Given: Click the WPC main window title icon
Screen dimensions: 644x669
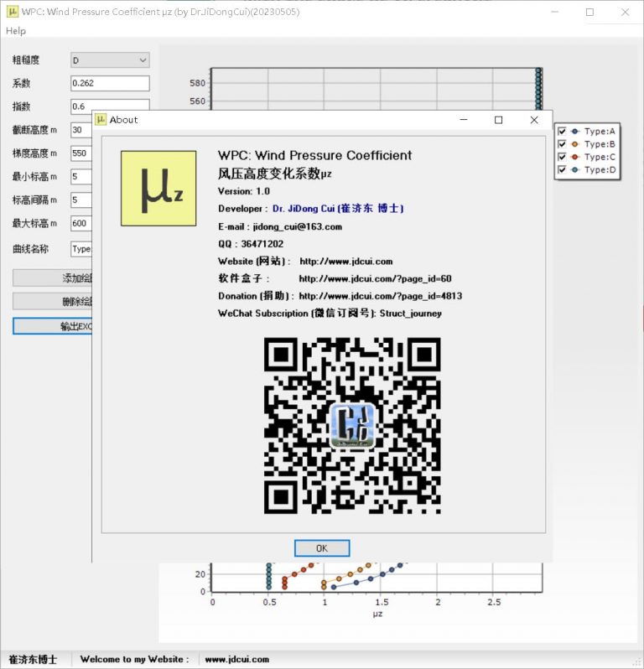Looking at the screenshot, I should (x=13, y=12).
